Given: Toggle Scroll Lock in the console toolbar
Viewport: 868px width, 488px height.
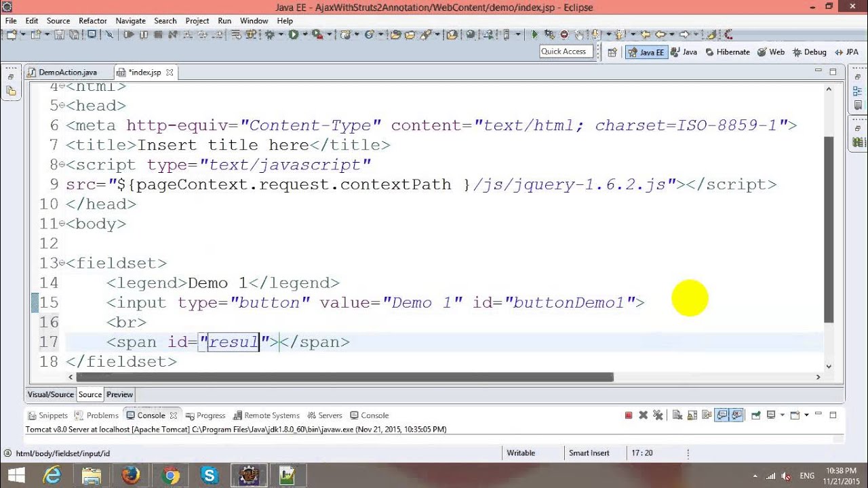Looking at the screenshot, I should click(x=692, y=415).
